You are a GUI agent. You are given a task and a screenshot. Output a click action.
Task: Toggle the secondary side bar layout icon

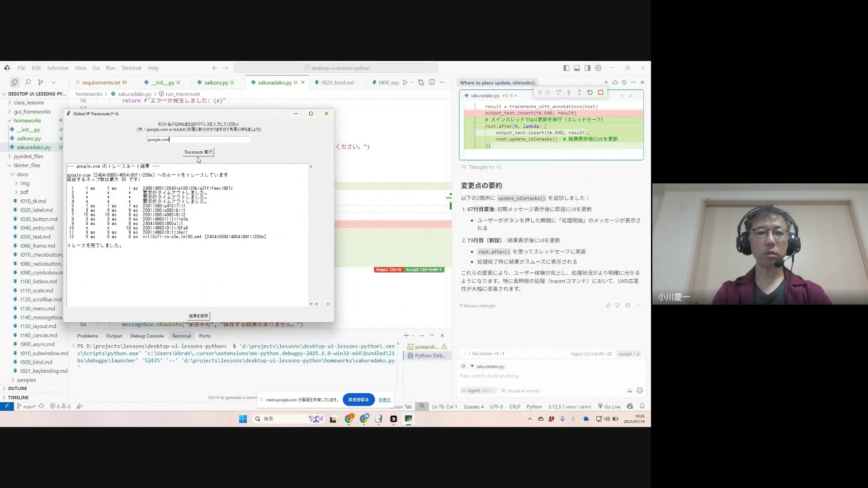(x=587, y=68)
